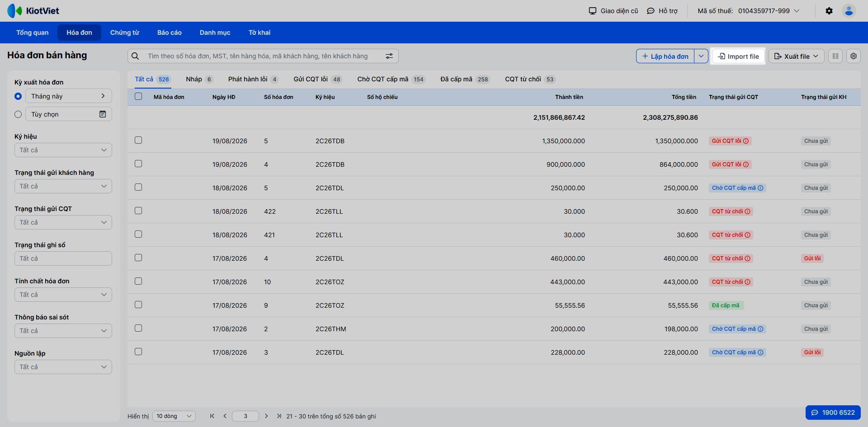
Task: Click info icon on 18/08/2026 2C26TDL status
Action: click(760, 188)
